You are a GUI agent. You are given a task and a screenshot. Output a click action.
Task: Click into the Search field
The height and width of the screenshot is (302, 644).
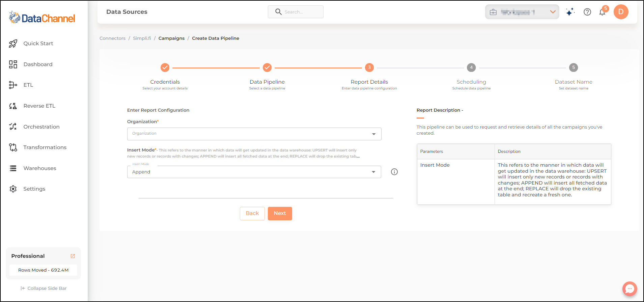click(x=296, y=12)
